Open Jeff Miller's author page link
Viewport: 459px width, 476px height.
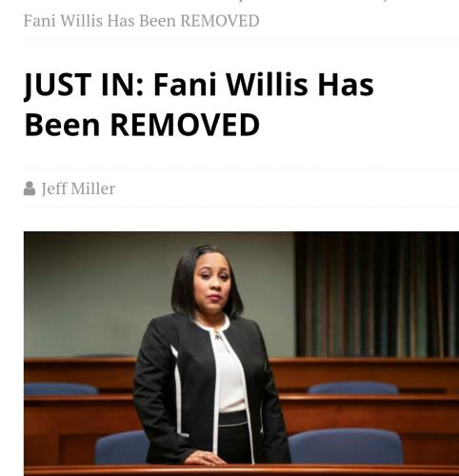78,189
